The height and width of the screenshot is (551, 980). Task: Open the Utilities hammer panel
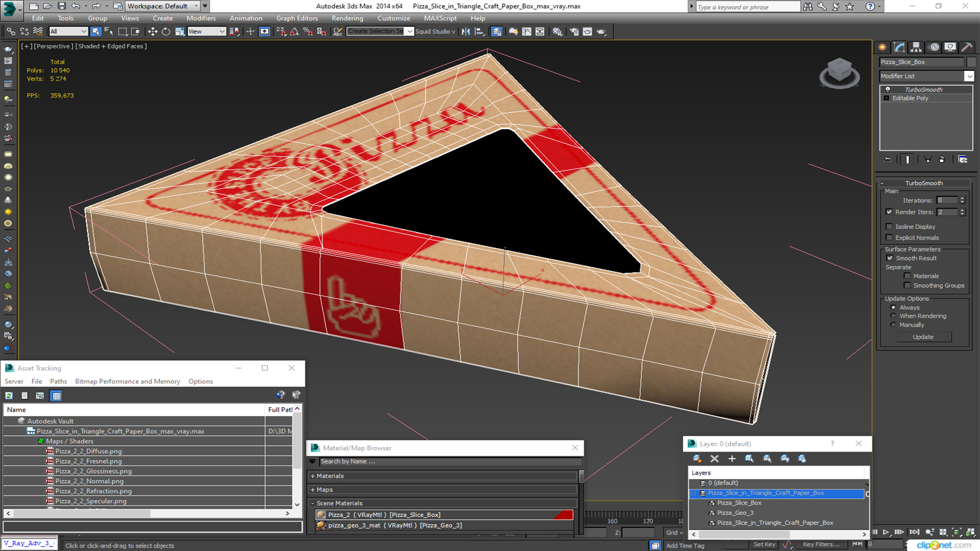(x=966, y=47)
